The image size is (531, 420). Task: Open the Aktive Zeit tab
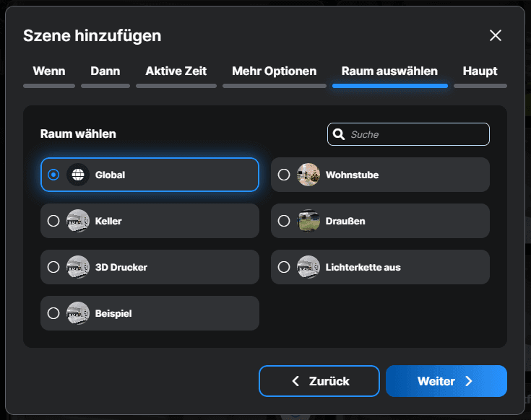[176, 71]
